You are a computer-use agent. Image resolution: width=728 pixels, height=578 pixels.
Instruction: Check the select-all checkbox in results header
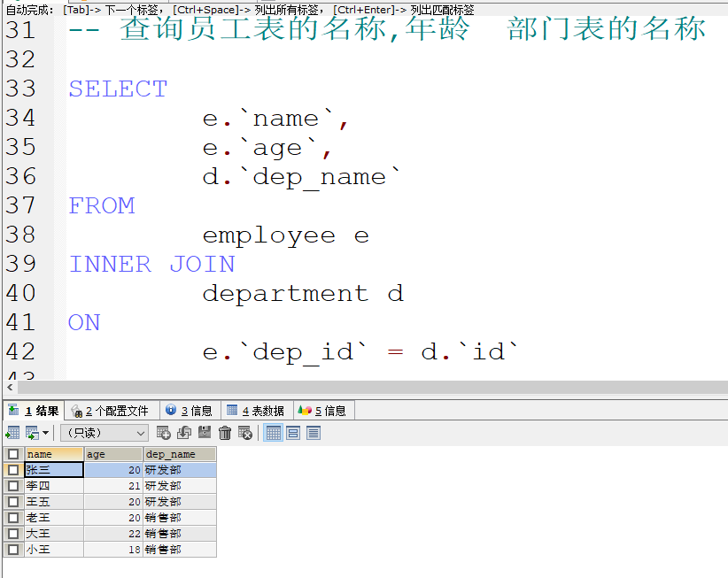click(12, 453)
